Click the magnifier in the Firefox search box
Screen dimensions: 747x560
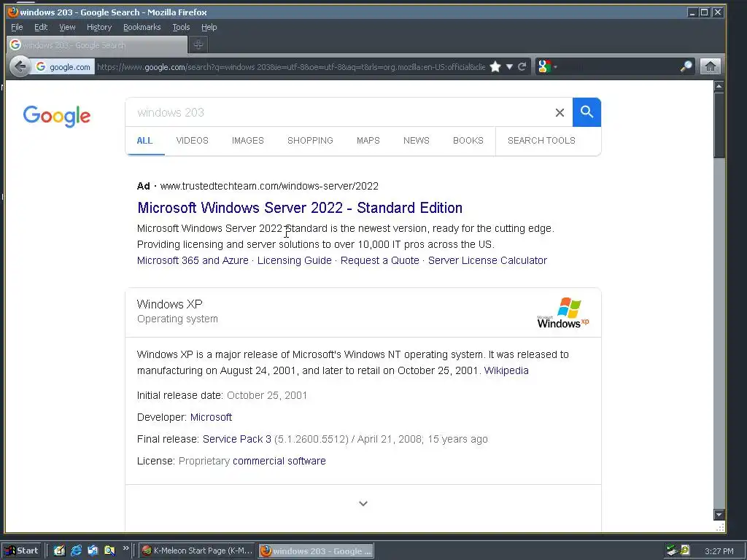point(686,66)
